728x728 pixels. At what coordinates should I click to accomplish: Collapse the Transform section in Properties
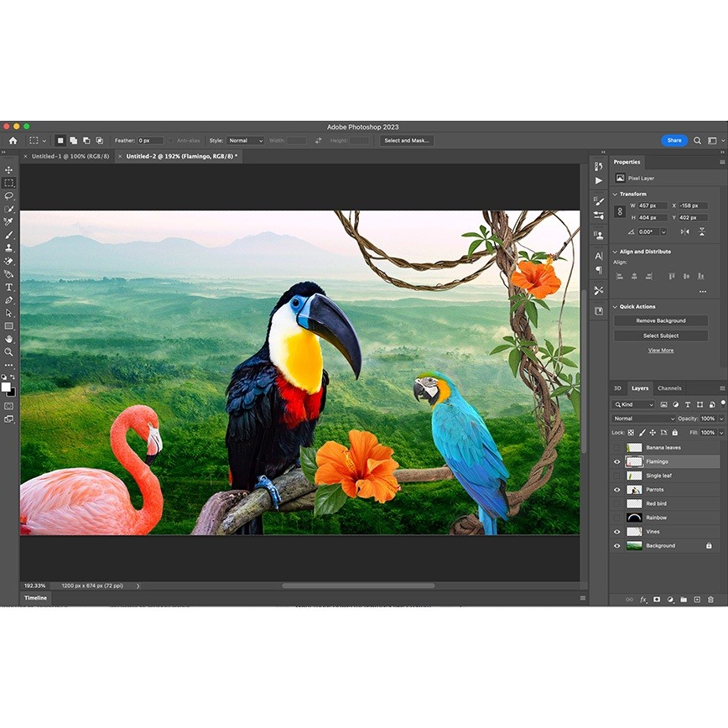[615, 194]
